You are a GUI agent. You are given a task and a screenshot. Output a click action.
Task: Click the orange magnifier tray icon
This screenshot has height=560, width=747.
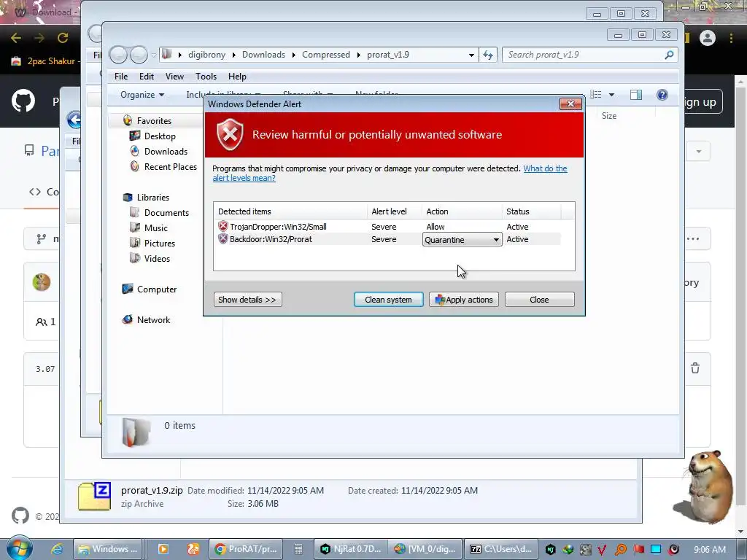point(620,550)
